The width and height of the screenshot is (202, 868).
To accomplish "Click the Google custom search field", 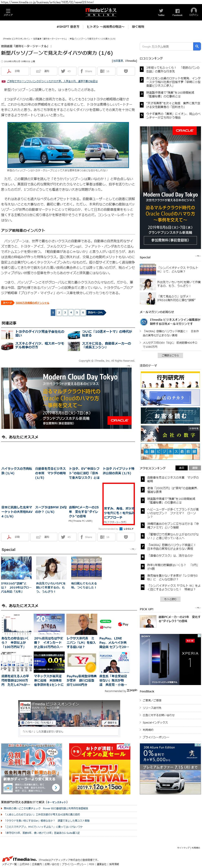I will pyautogui.click(x=166, y=46).
